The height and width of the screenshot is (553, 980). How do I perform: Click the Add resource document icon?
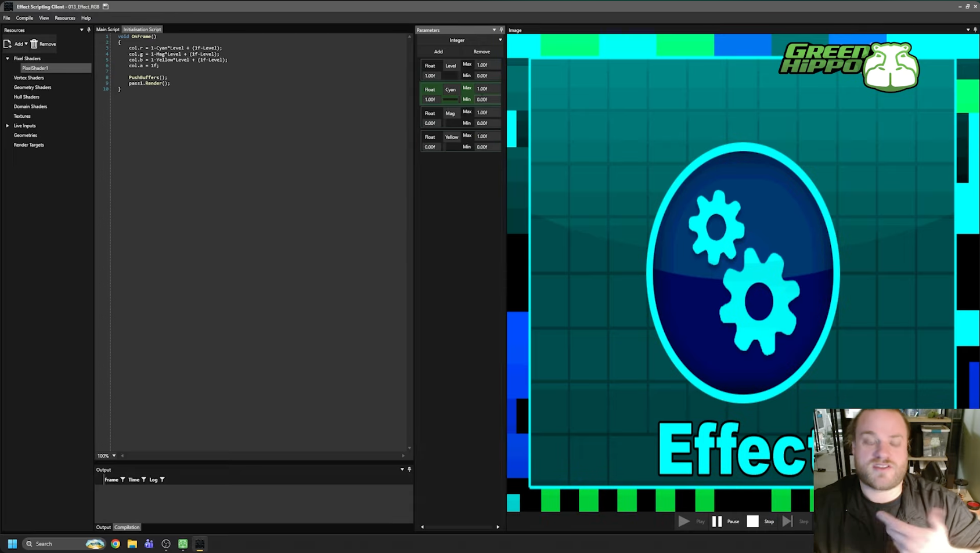(8, 44)
